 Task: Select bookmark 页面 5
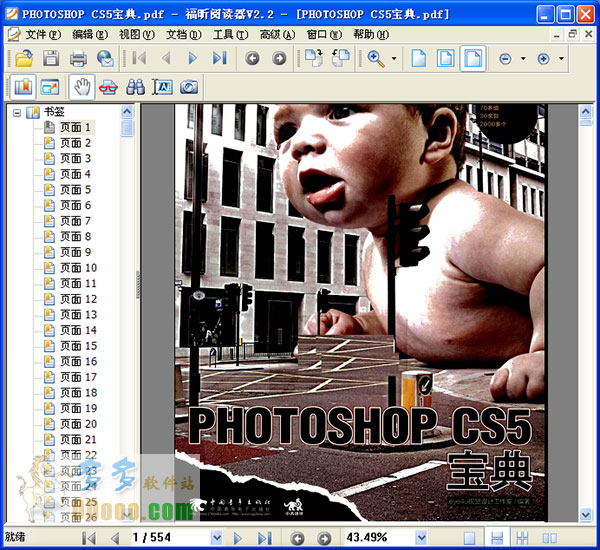[75, 189]
